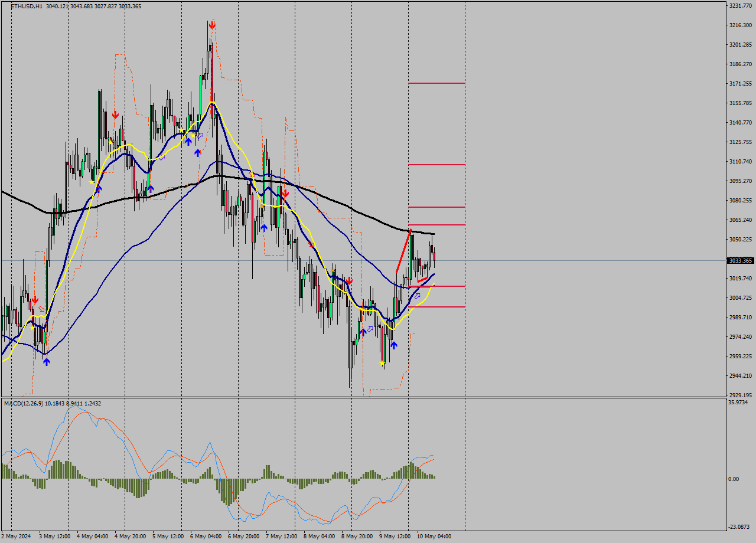The width and height of the screenshot is (756, 543).
Task: Click the 10 May 04:00 time label
Action: pyautogui.click(x=434, y=537)
